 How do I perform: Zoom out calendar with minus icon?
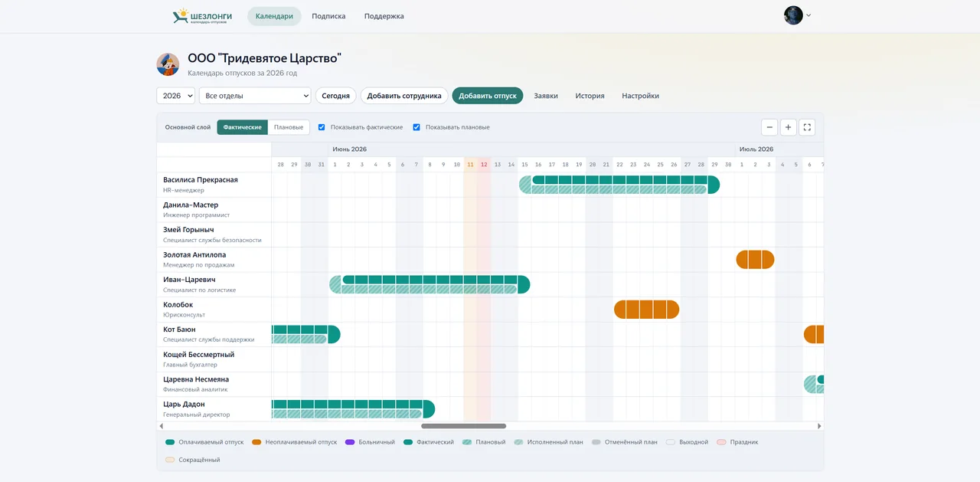pyautogui.click(x=769, y=127)
